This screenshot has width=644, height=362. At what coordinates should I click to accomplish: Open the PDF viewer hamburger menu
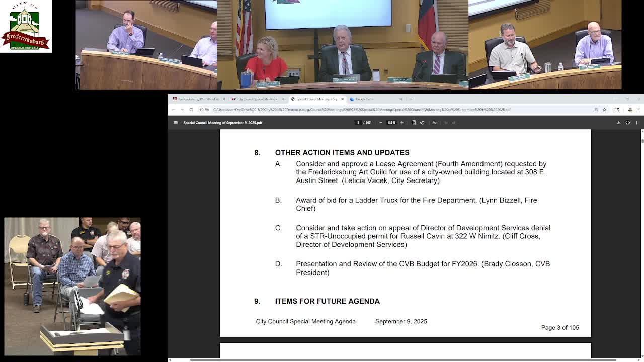(176, 122)
